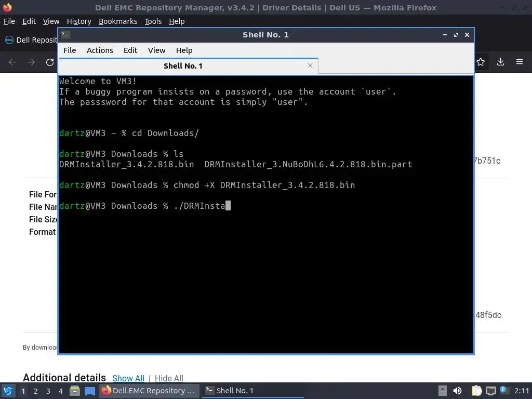Open the update notifier tray icon
The height and width of the screenshot is (399, 532).
[504, 390]
